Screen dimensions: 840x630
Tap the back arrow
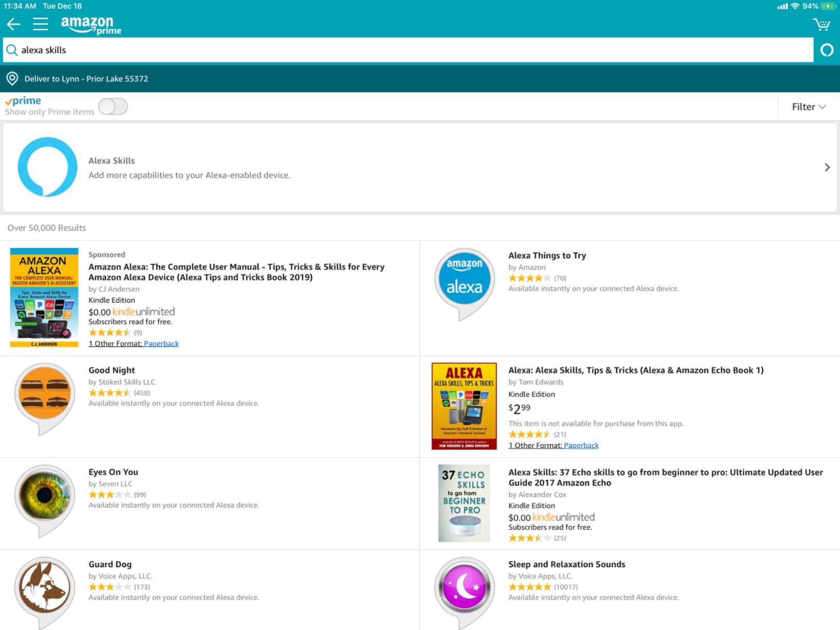(13, 24)
